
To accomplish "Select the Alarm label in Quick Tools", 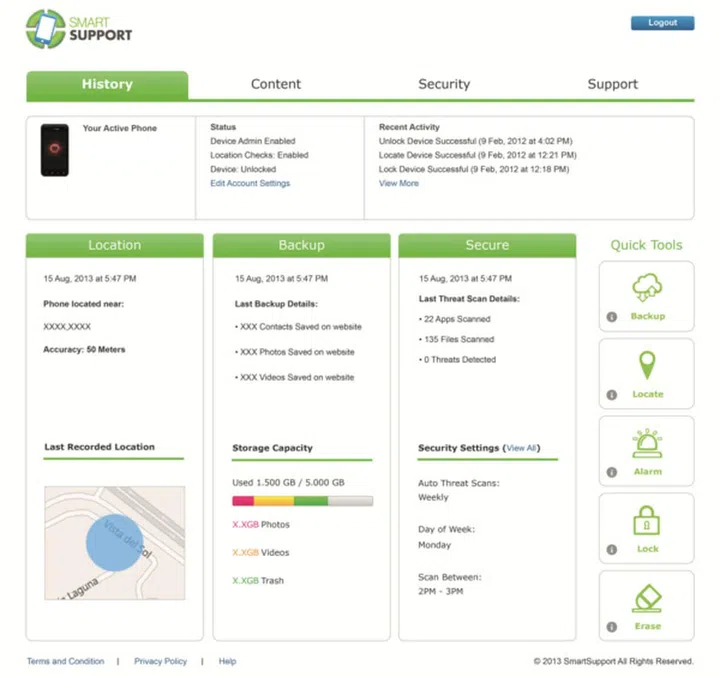I will pyautogui.click(x=647, y=471).
